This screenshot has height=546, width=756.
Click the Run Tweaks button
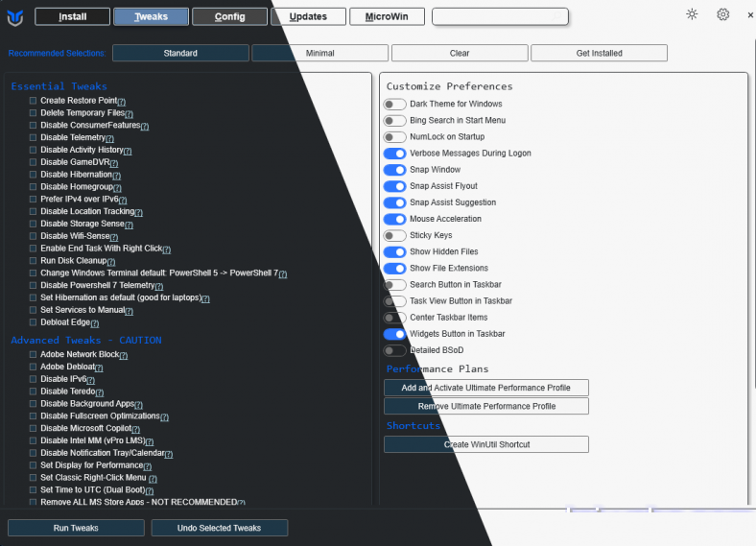(76, 528)
